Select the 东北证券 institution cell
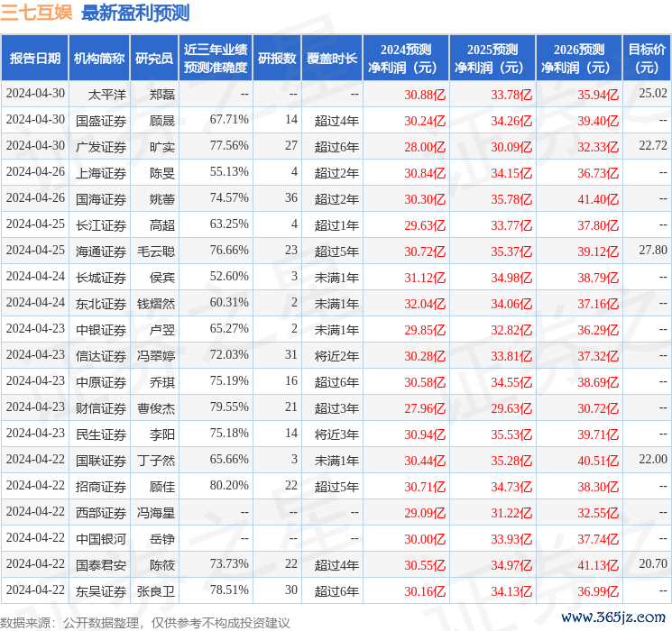This screenshot has height=631, width=672. 101,304
